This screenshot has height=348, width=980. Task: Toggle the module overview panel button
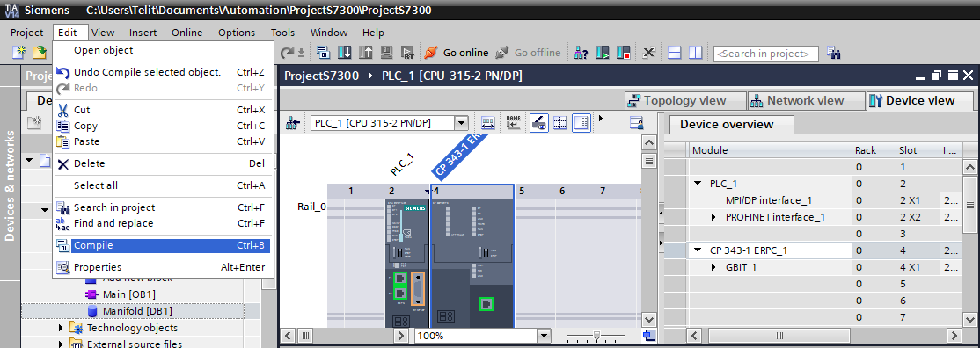click(x=581, y=122)
